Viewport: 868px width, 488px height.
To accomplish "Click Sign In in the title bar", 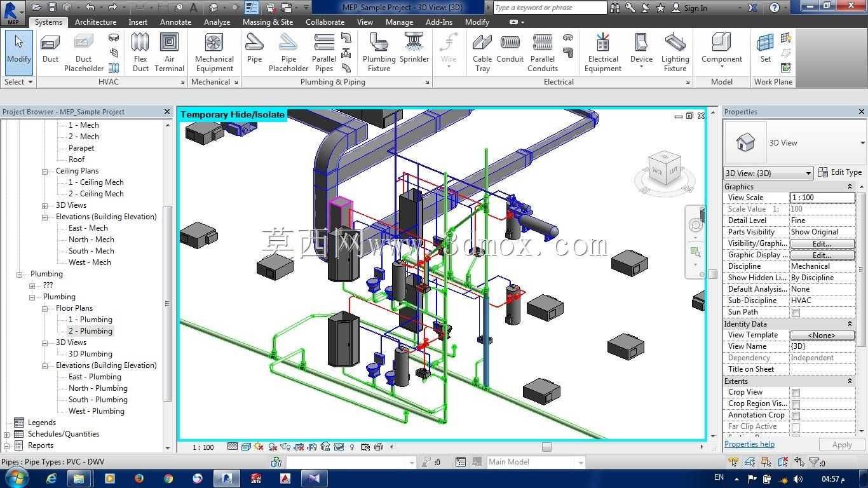I will pyautogui.click(x=690, y=8).
